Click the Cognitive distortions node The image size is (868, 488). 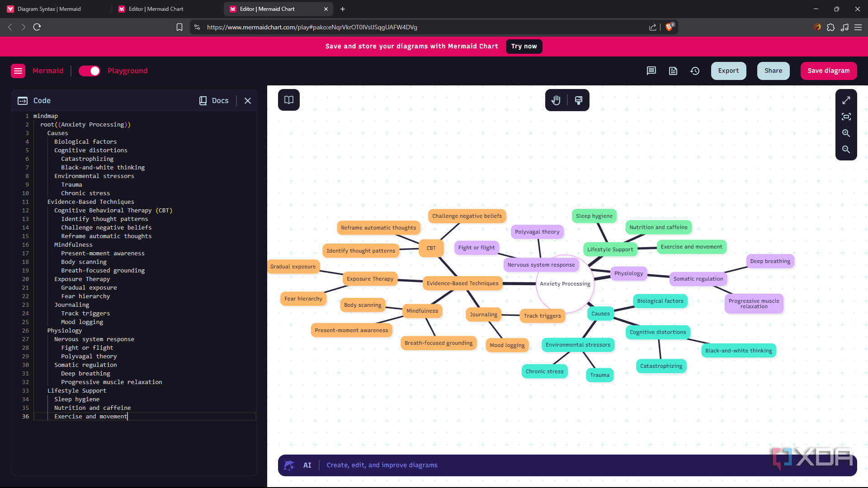coord(658,332)
